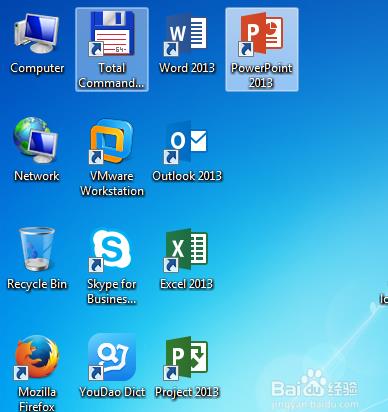Launch the Mozilla Firefox shortcut
This screenshot has height=412, width=388.
(x=36, y=357)
